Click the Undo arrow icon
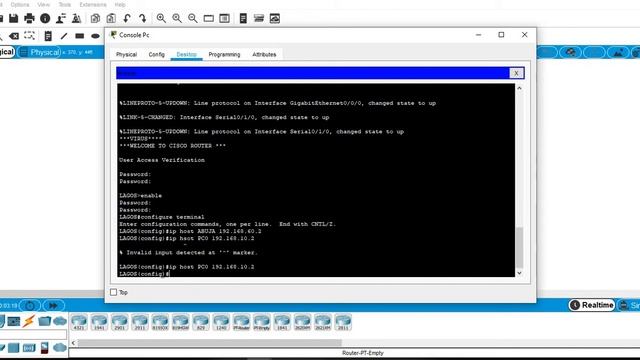This screenshot has width=640, height=360. (x=127, y=18)
